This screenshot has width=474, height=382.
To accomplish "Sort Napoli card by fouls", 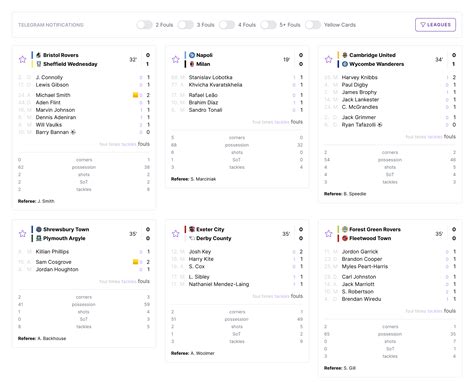I will click(297, 122).
